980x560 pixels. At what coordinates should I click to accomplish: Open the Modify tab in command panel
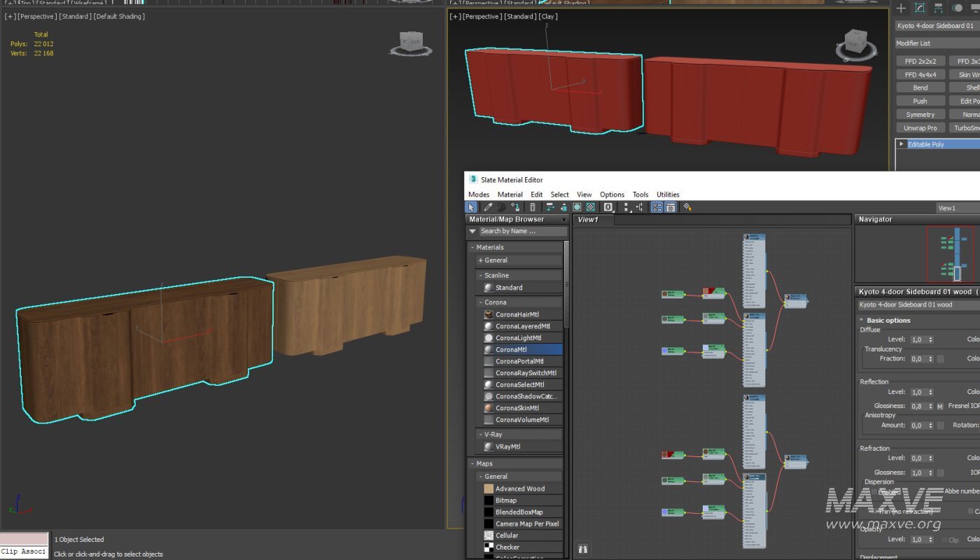pos(920,8)
